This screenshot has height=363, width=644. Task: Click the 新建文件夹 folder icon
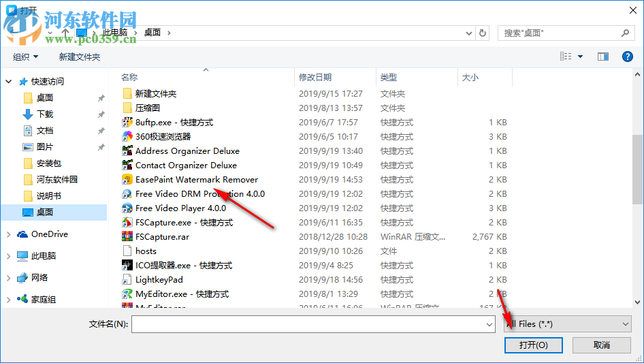tap(127, 93)
